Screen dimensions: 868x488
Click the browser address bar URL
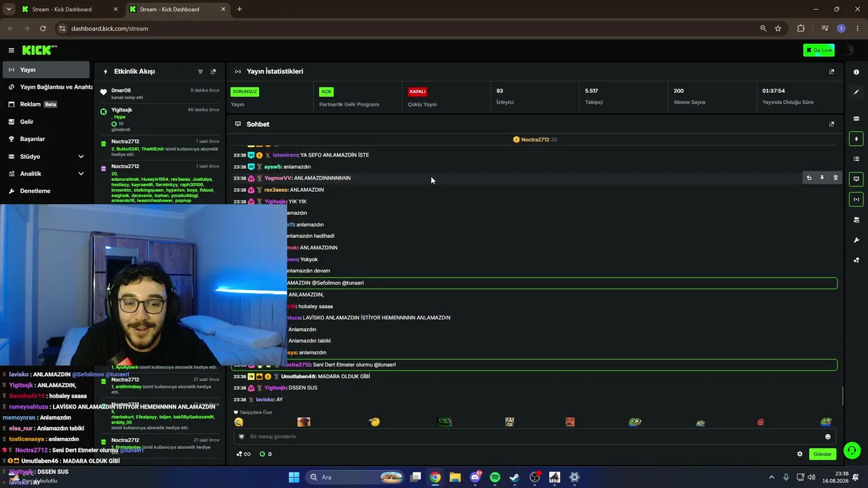[x=109, y=28]
